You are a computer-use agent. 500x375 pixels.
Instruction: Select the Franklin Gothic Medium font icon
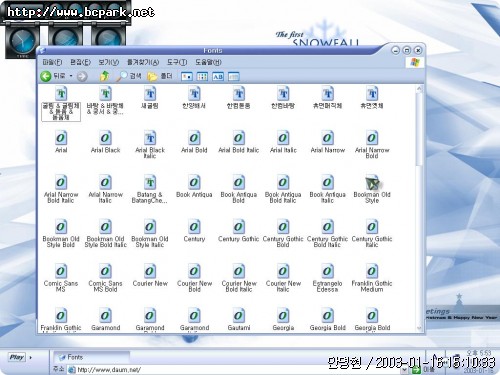(x=372, y=271)
